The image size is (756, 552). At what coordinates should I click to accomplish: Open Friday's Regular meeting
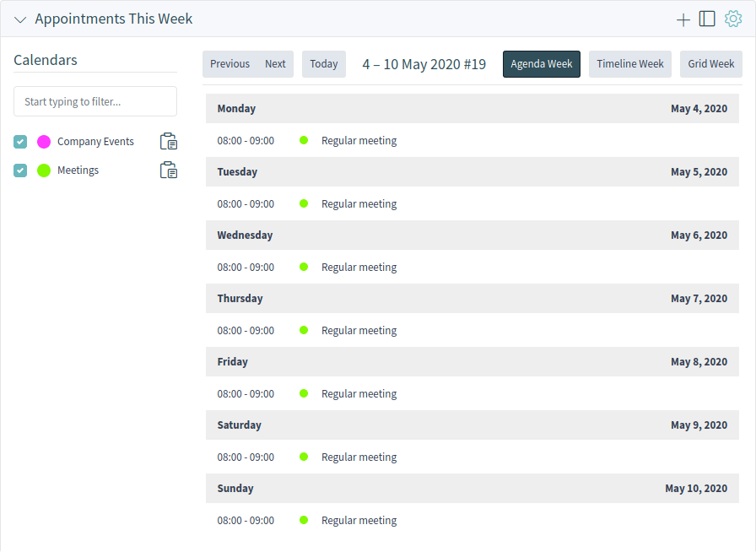click(359, 393)
